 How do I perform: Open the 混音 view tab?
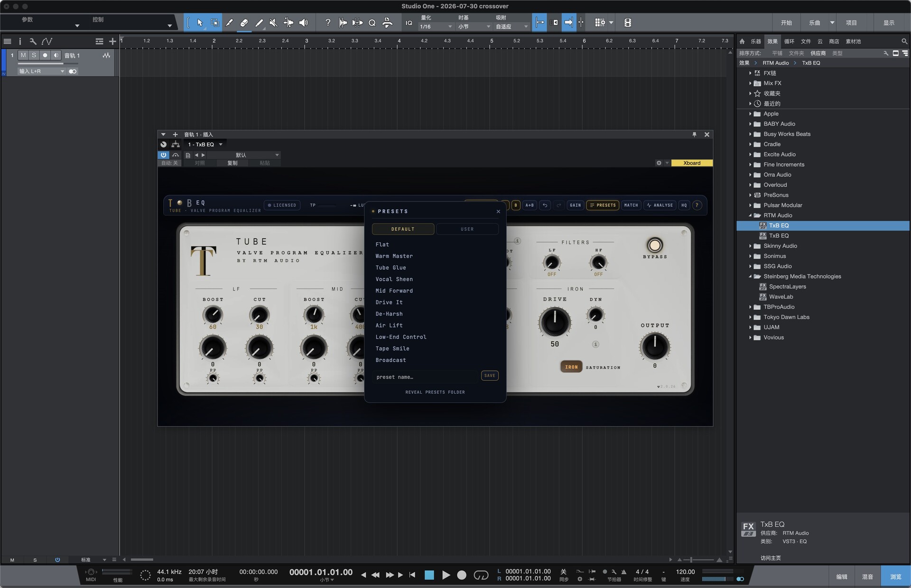[x=868, y=577]
